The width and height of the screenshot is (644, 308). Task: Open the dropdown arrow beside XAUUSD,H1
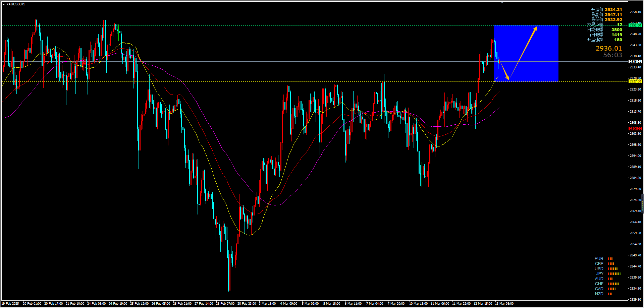(4, 4)
